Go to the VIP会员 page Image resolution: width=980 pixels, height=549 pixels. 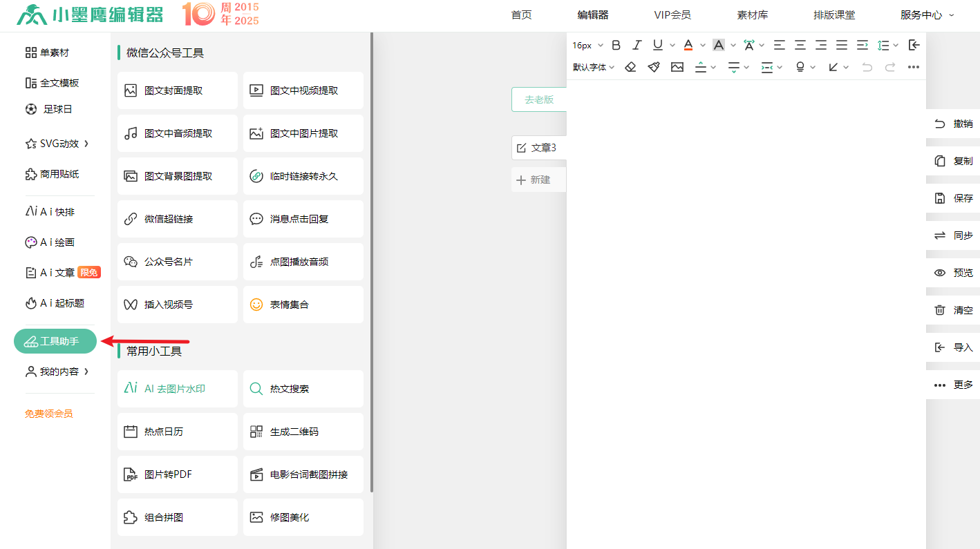pos(672,15)
